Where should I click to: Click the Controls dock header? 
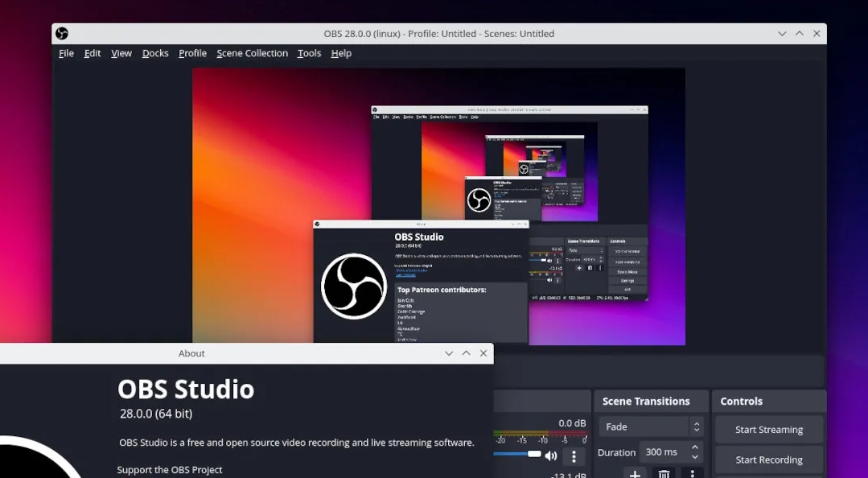pos(769,401)
